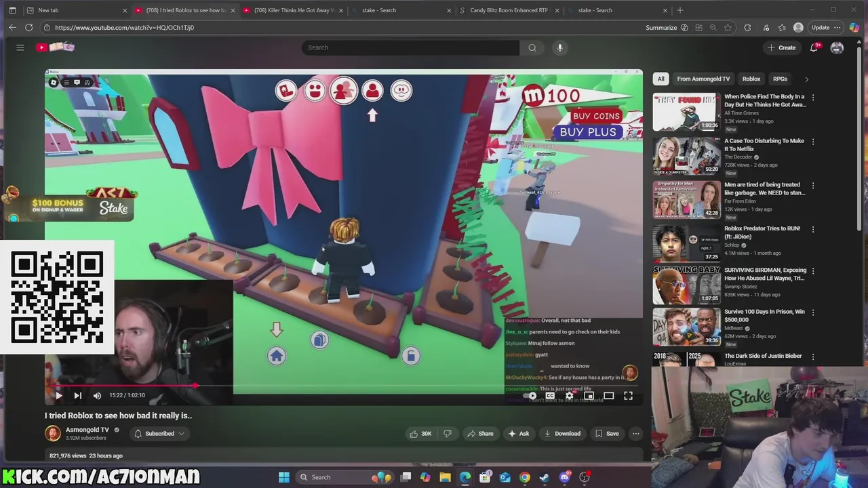The image size is (868, 488).
Task: Open options for 'Survive 100 Days In Prison'
Action: [x=813, y=312]
